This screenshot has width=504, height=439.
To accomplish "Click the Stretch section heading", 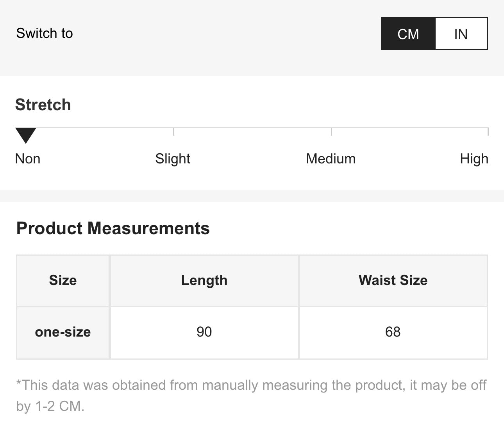I will click(43, 105).
